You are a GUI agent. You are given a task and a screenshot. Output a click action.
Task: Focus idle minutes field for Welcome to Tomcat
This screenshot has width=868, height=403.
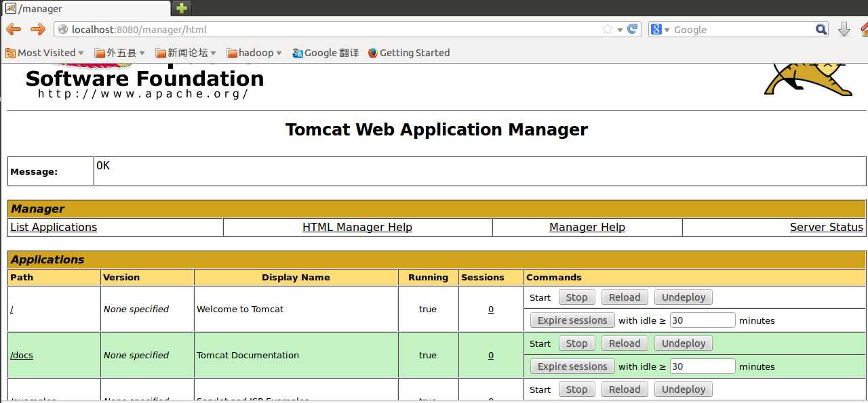(703, 320)
